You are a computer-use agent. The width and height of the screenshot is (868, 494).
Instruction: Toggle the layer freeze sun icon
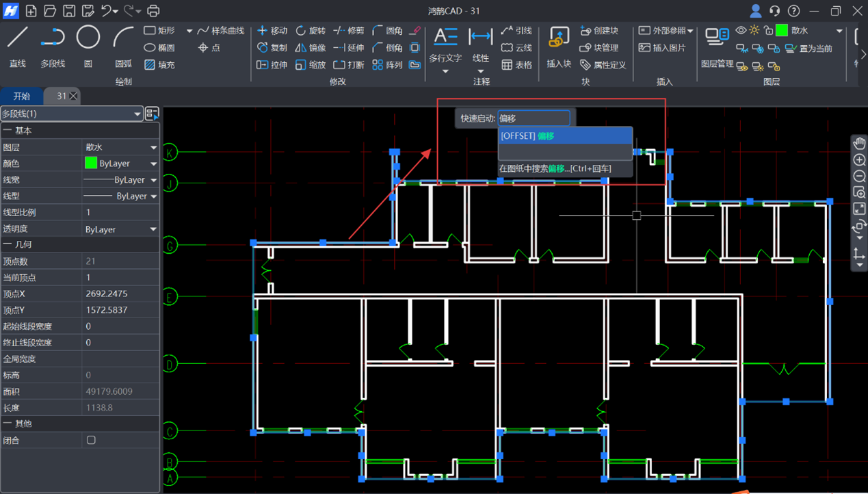[x=754, y=31]
